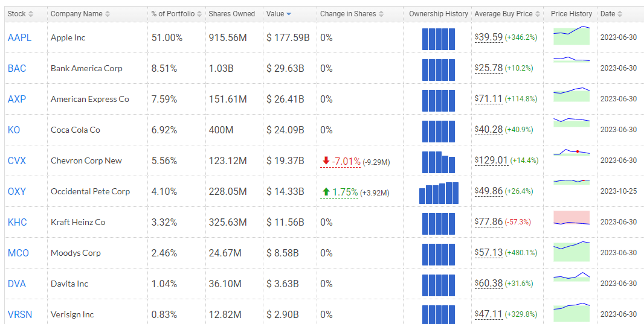View Occidental ownership history bar chart
Screen dimensions: 644x324
[x=439, y=192]
